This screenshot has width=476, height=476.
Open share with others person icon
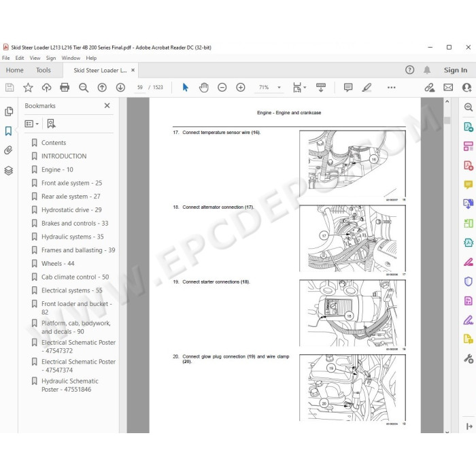tap(466, 88)
